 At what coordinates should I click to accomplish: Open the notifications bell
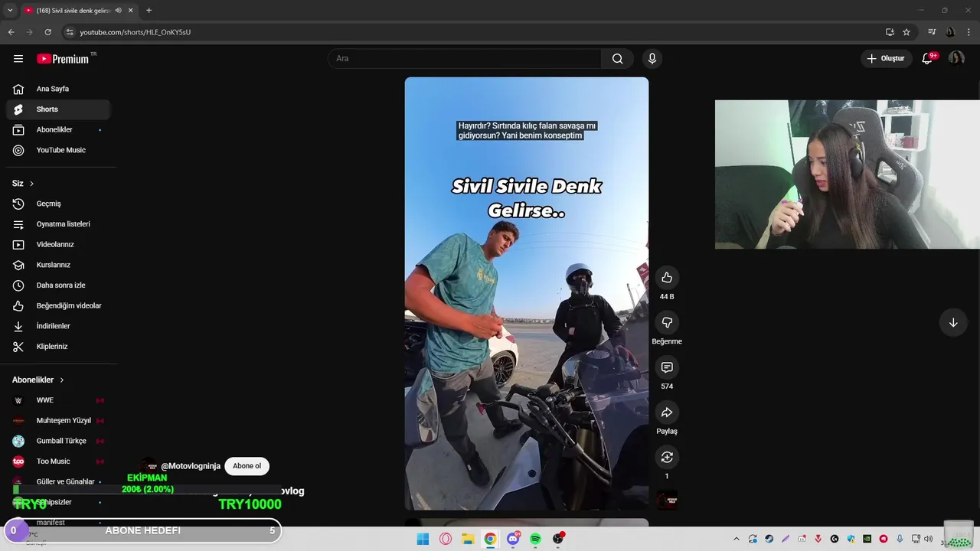point(927,58)
